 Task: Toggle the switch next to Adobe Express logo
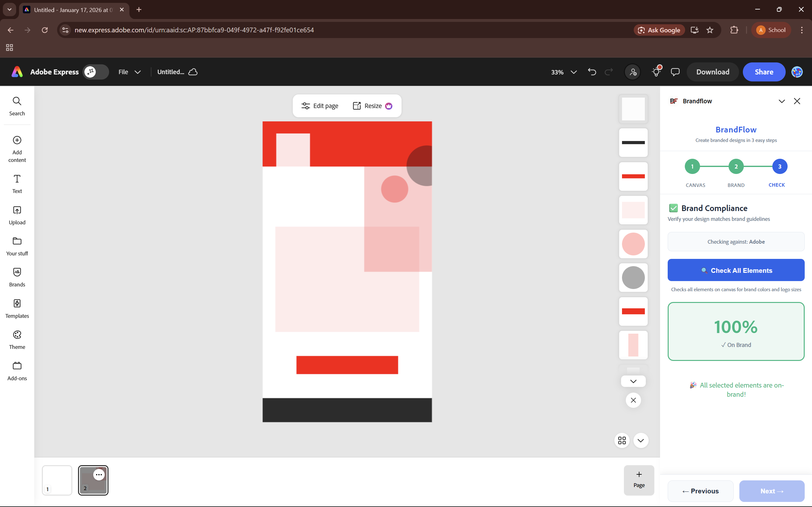pos(95,72)
